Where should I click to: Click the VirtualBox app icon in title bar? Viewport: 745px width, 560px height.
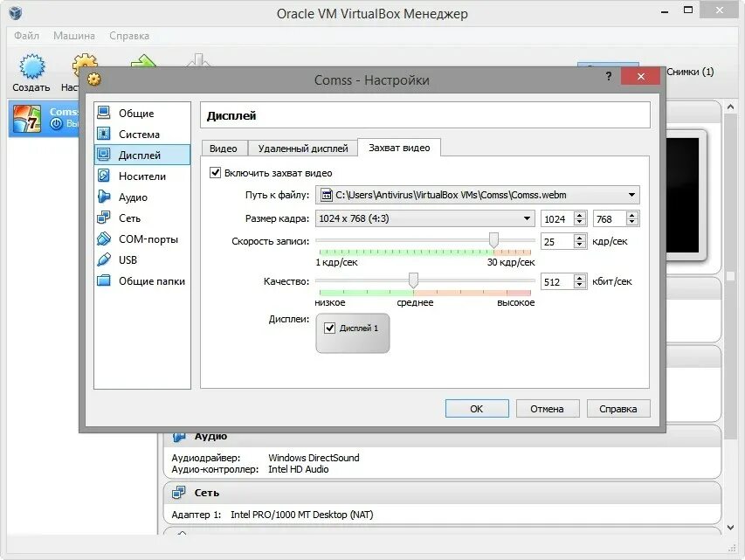point(15,13)
